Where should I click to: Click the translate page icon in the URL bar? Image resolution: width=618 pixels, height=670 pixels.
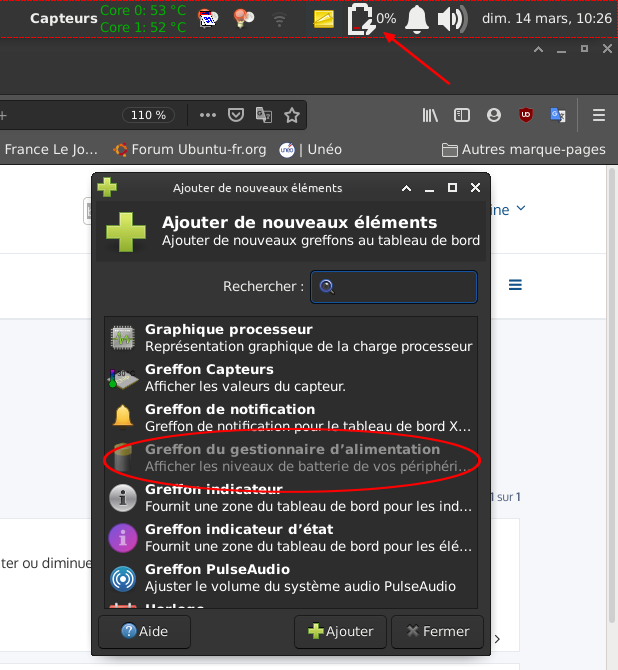tap(264, 115)
